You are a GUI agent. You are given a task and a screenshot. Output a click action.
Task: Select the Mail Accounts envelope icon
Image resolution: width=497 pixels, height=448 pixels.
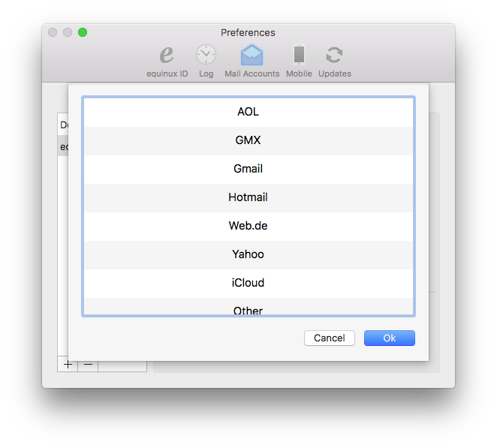252,55
